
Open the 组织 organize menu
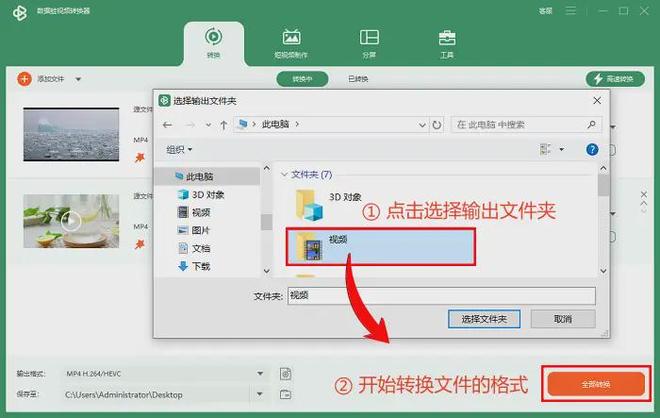click(x=179, y=149)
